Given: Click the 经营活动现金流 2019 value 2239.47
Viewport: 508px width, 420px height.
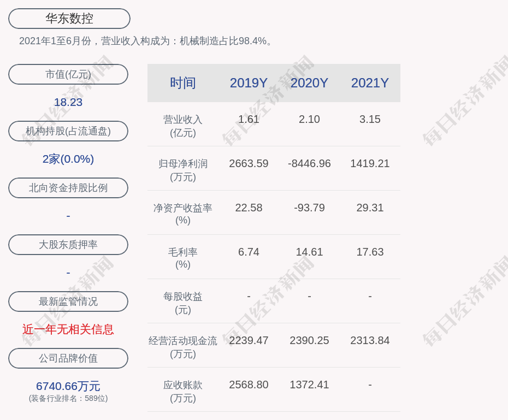Looking at the screenshot, I should click(x=249, y=340).
